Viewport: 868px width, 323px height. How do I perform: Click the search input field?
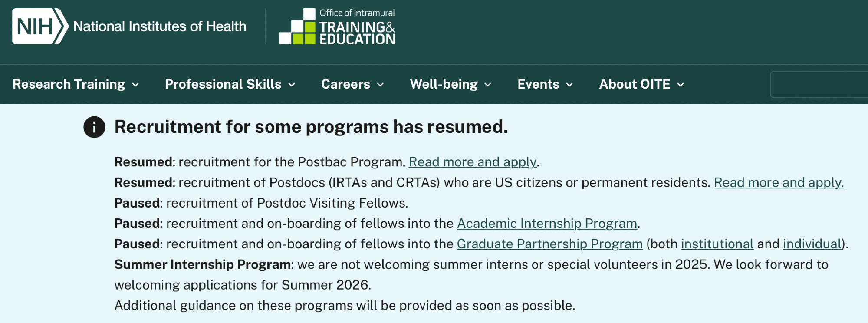[x=819, y=85]
